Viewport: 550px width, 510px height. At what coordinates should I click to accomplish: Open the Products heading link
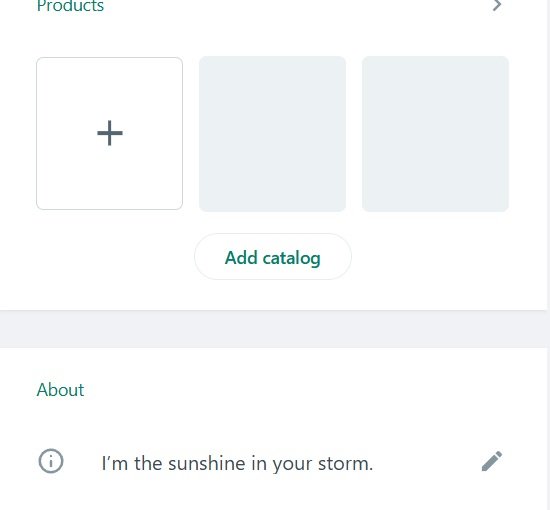coord(70,6)
